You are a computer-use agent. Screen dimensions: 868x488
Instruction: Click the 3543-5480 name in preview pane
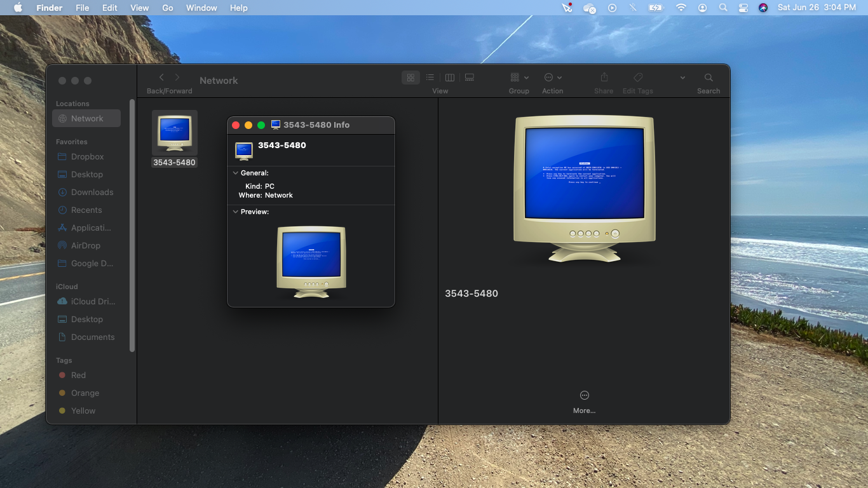click(x=471, y=294)
